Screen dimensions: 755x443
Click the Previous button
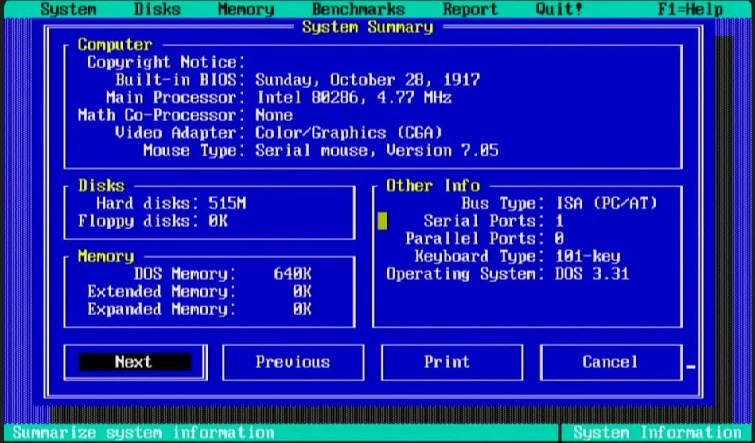[x=293, y=362]
